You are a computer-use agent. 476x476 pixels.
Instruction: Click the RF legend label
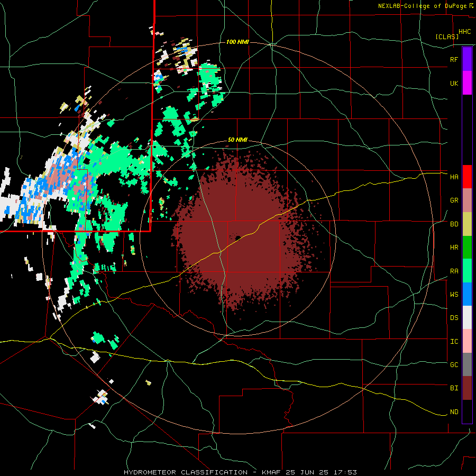pos(454,59)
